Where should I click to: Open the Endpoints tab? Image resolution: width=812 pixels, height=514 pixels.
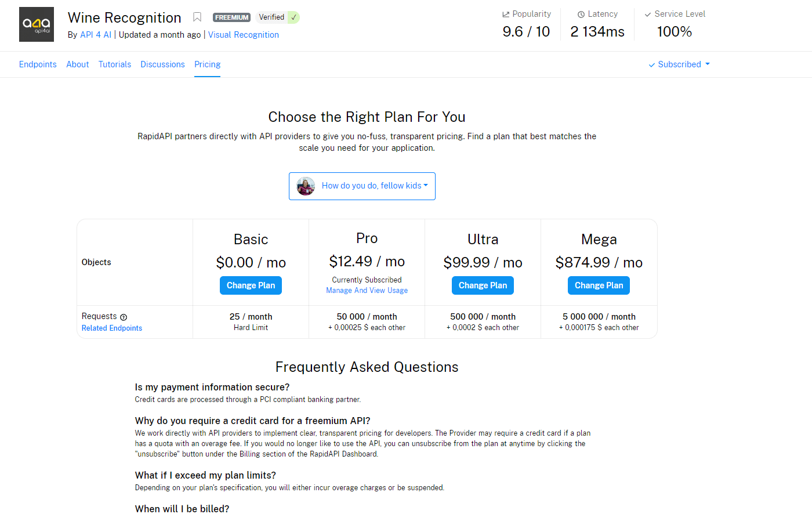(38, 64)
